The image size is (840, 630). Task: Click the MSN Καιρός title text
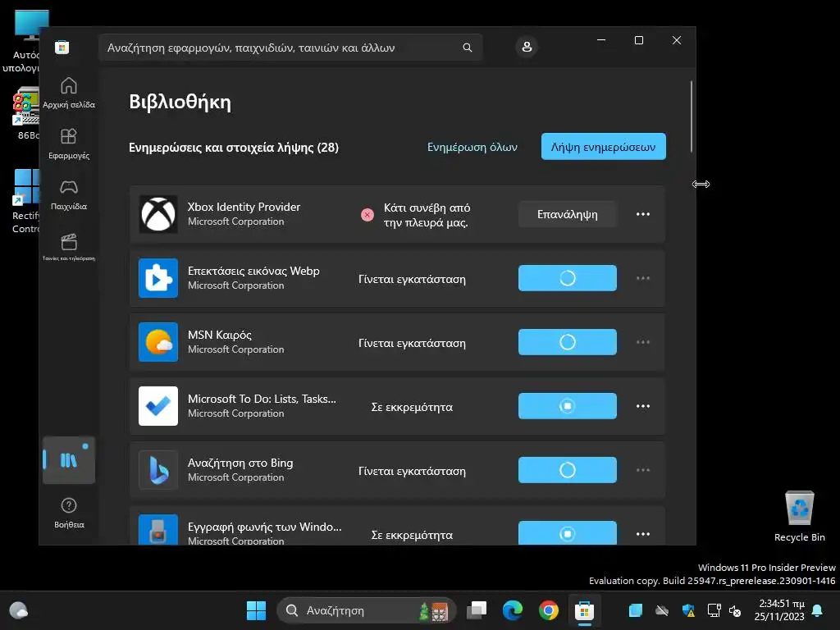click(x=220, y=335)
